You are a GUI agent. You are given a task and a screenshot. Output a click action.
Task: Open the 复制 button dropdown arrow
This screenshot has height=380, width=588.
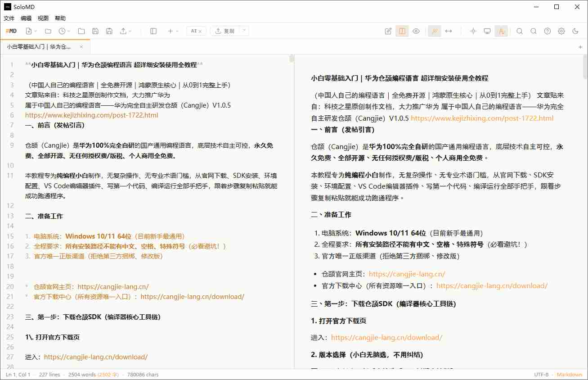[243, 31]
